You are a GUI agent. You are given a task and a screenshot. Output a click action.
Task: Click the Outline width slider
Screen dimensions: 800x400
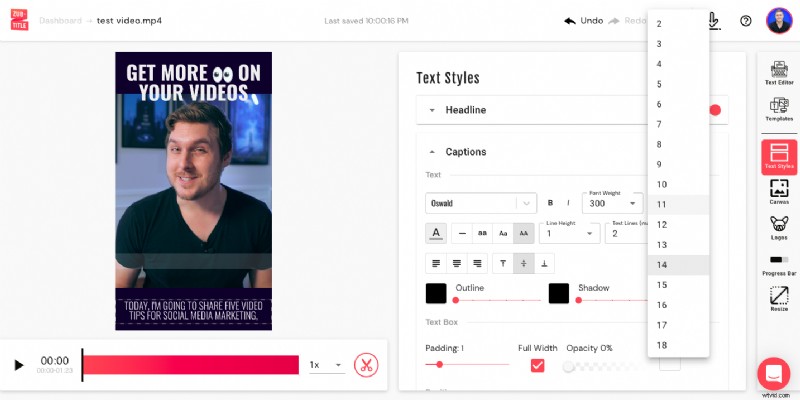pyautogui.click(x=497, y=300)
